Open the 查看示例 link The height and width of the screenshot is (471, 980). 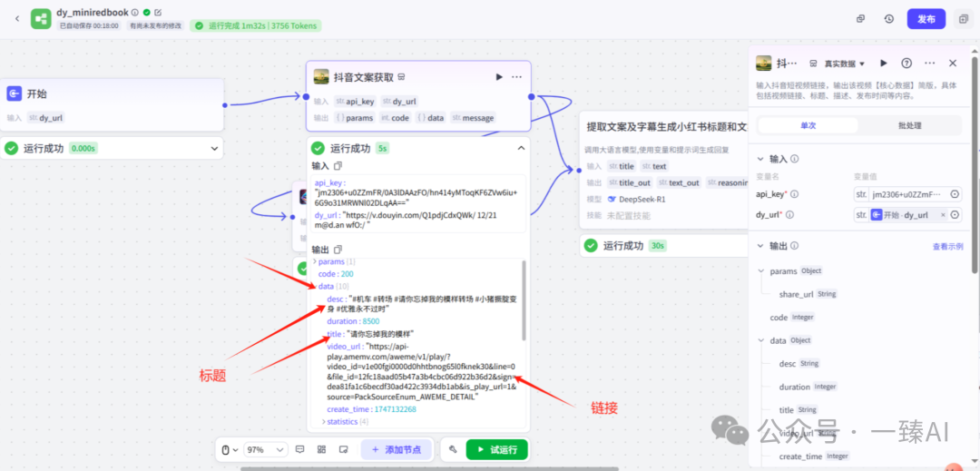tap(947, 247)
